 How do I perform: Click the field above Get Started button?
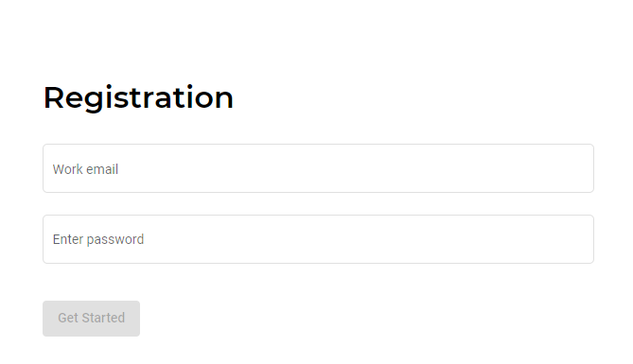[318, 239]
